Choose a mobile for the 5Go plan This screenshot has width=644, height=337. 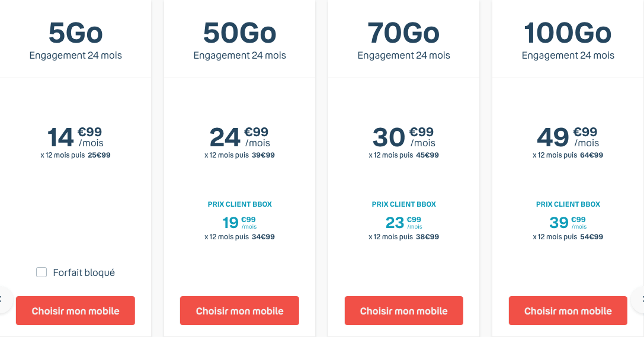click(75, 311)
